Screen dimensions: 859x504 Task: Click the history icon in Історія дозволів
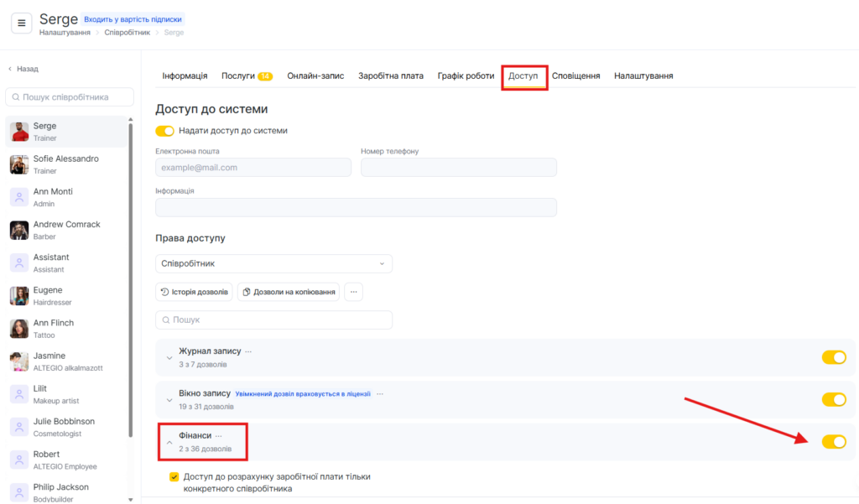165,292
